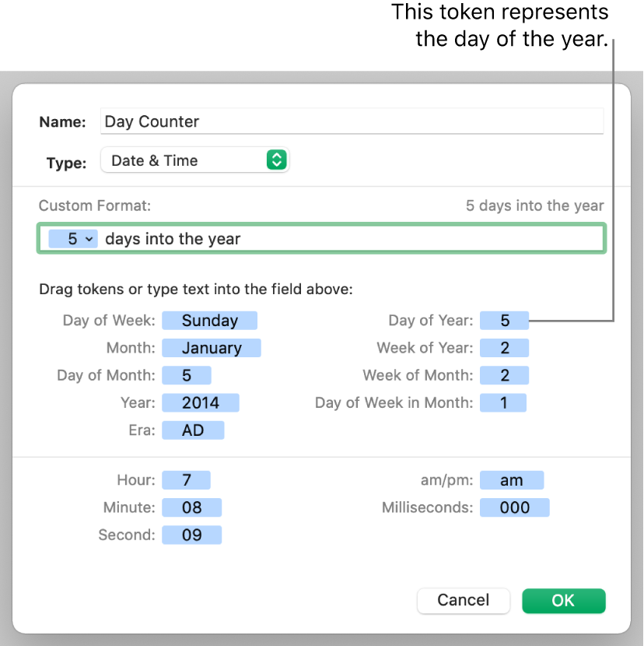
Task: Select the Sunday day-of-week token
Action: click(209, 320)
